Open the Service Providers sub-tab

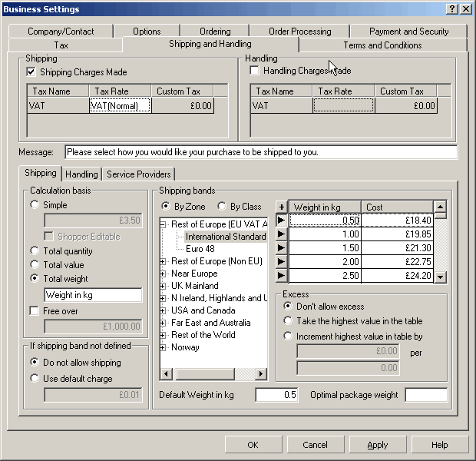point(139,174)
